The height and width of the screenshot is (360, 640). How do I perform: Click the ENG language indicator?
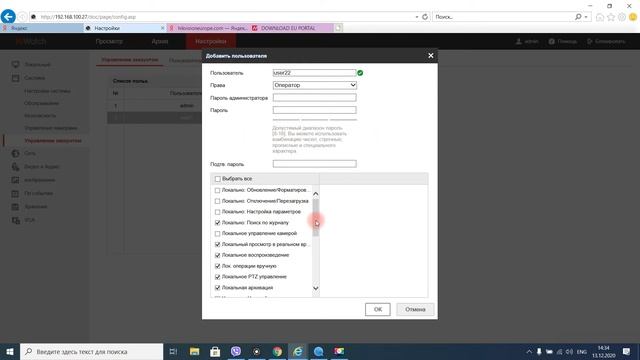pos(582,351)
